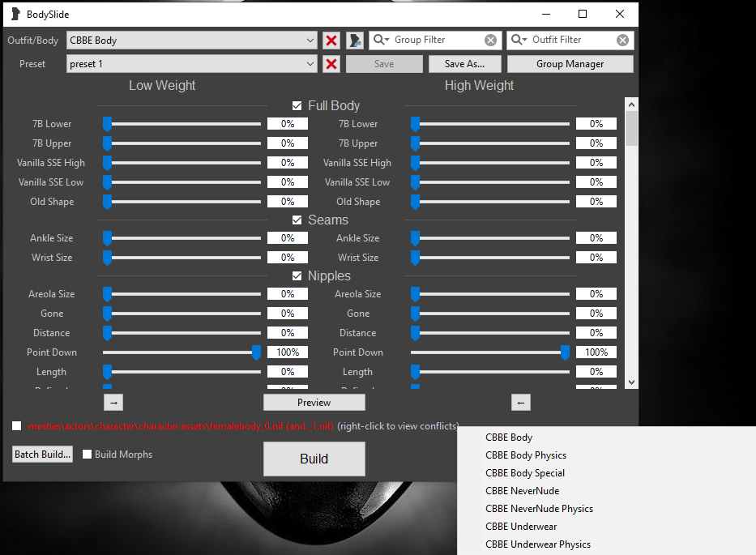This screenshot has width=756, height=555.
Task: Open the Batch Build... dialog
Action: tap(42, 455)
